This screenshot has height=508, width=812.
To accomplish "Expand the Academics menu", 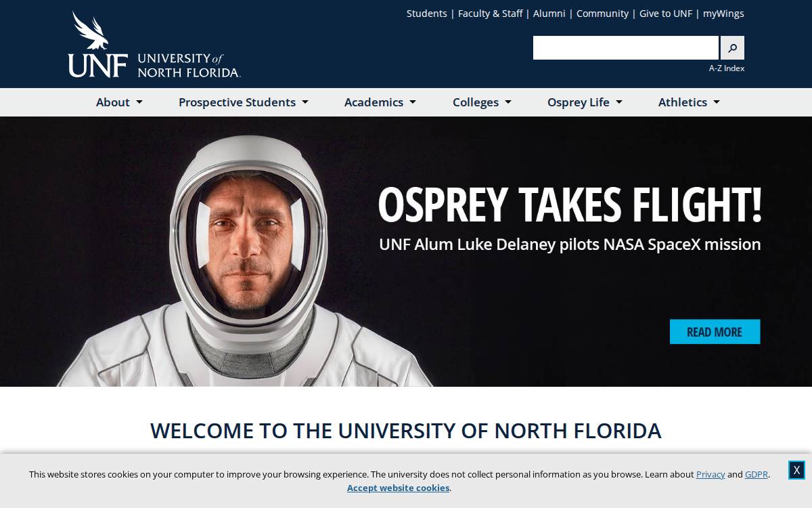I will (x=380, y=102).
